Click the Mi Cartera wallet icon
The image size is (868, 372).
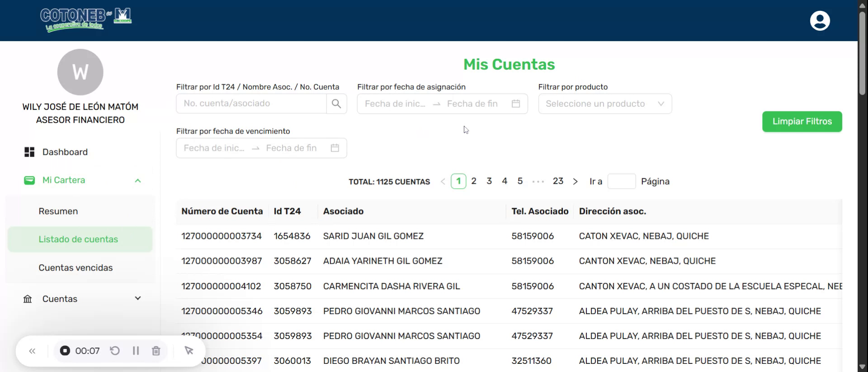coord(29,180)
